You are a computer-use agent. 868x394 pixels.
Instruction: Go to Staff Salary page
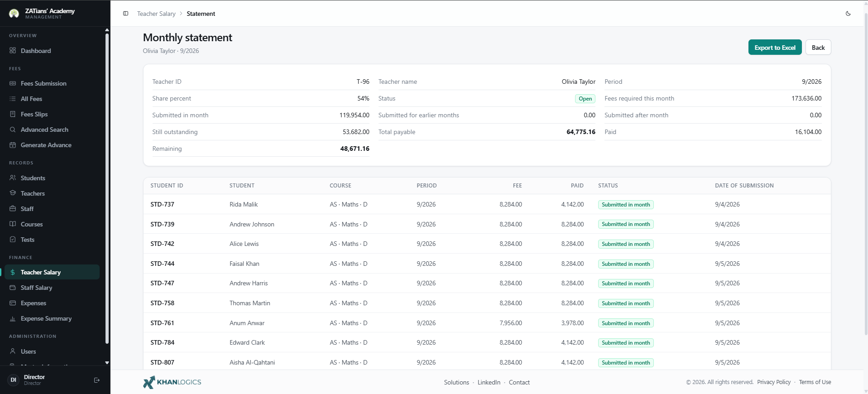tap(52, 288)
